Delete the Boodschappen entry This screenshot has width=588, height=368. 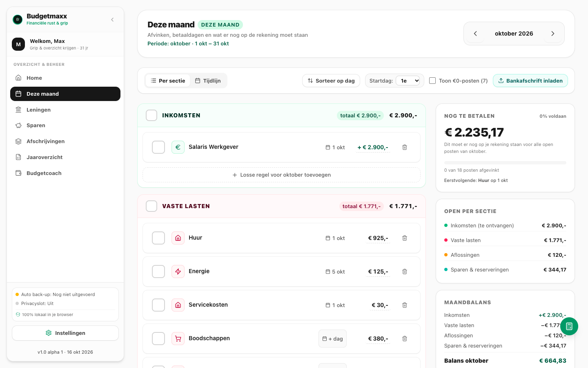tap(405, 339)
